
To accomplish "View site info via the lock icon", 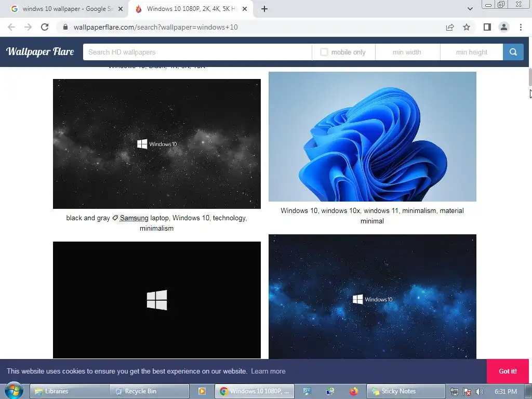I will tap(65, 27).
